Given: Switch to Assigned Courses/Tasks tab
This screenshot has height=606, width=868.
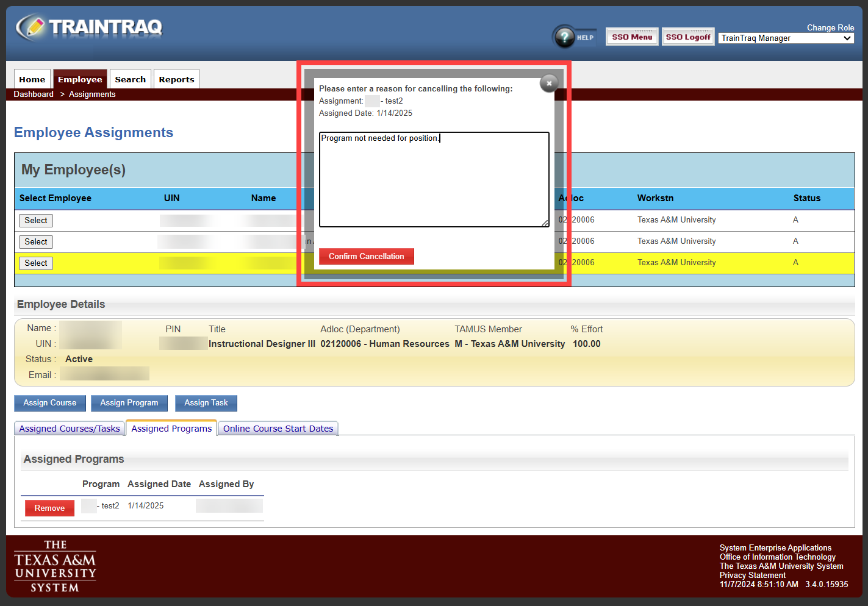Looking at the screenshot, I should (x=70, y=429).
